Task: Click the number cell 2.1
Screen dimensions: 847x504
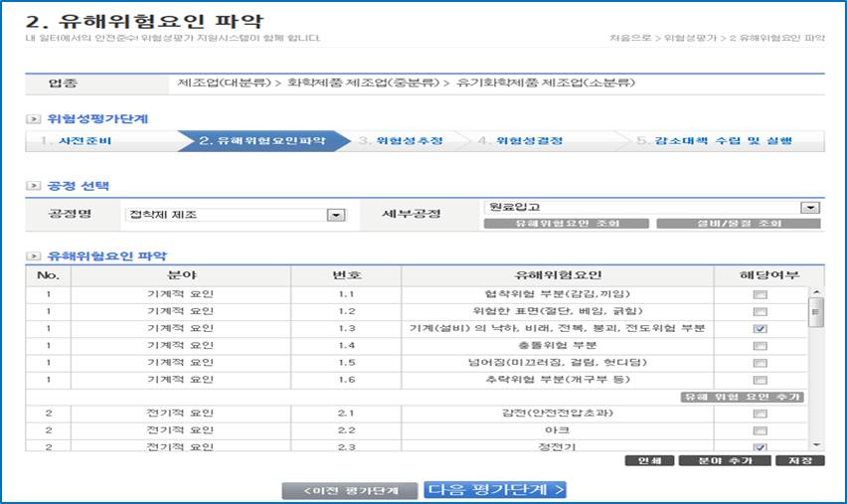Action: [346, 414]
